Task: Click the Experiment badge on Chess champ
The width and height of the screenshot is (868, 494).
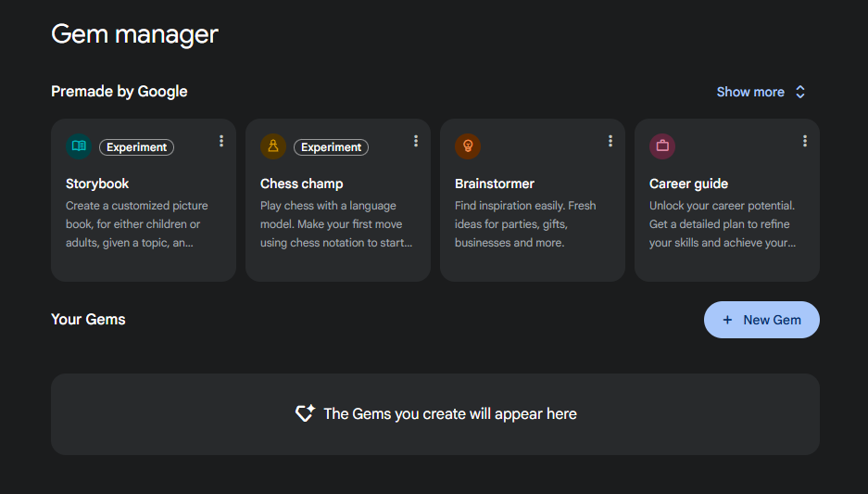Action: click(x=331, y=147)
